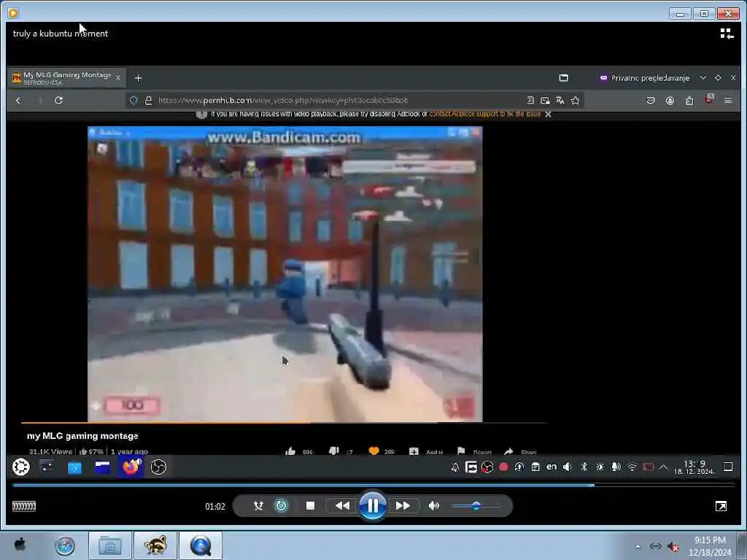Click the orange progress bar below embedded video

tap(284, 422)
